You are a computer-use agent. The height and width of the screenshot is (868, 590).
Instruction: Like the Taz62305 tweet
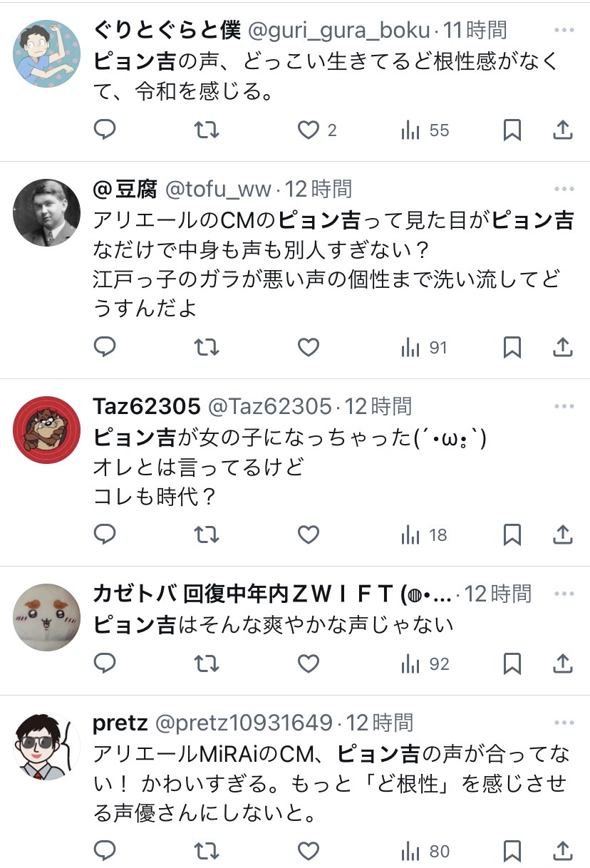pyautogui.click(x=308, y=534)
